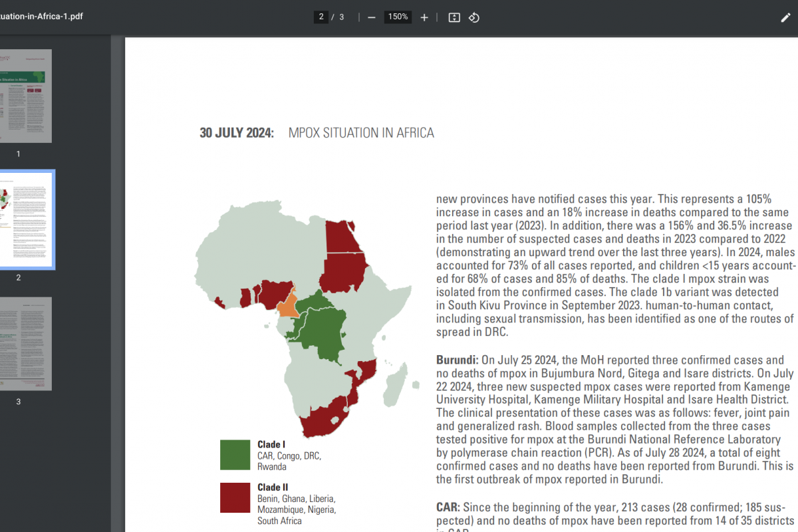
Task: Click the green Clade I legend swatch
Action: tap(235, 455)
